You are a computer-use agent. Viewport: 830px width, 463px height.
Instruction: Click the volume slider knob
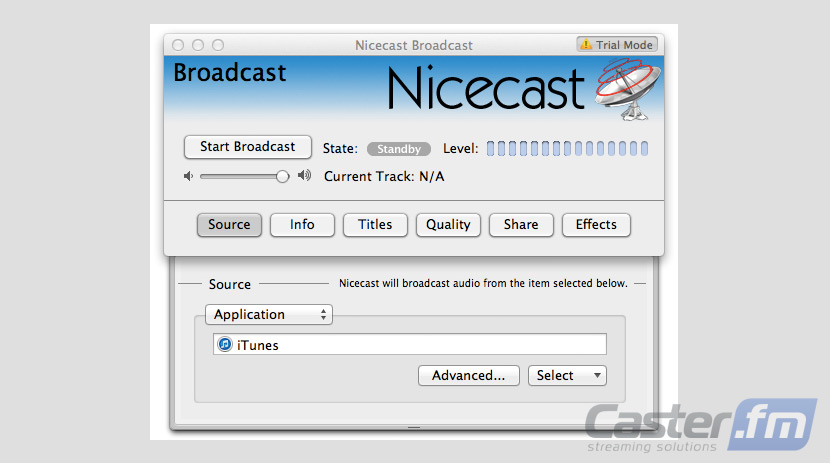tap(283, 176)
